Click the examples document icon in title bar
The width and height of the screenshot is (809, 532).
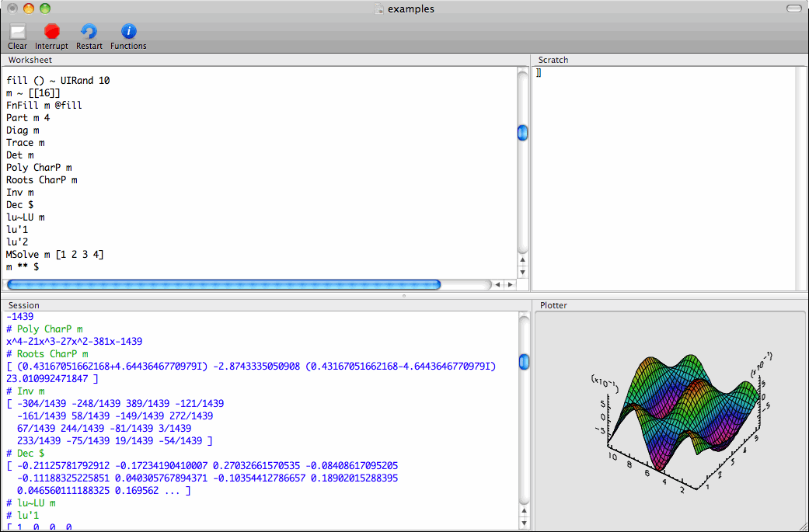pos(379,9)
